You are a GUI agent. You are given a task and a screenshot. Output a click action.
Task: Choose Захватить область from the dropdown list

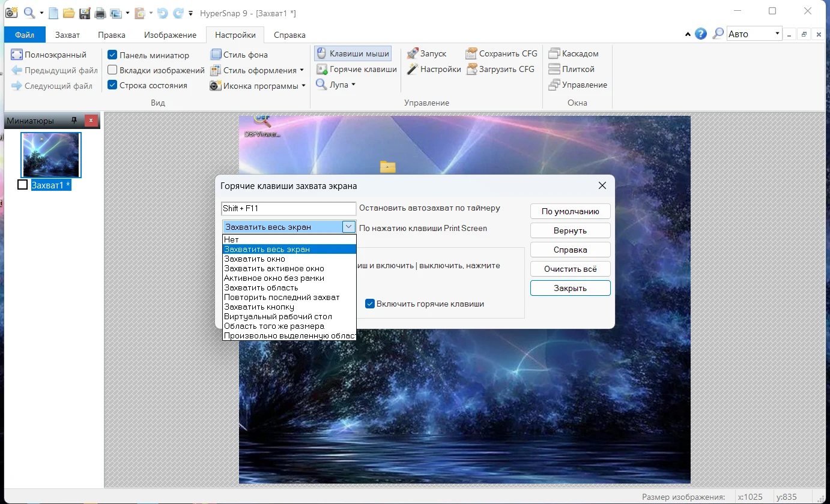click(261, 287)
